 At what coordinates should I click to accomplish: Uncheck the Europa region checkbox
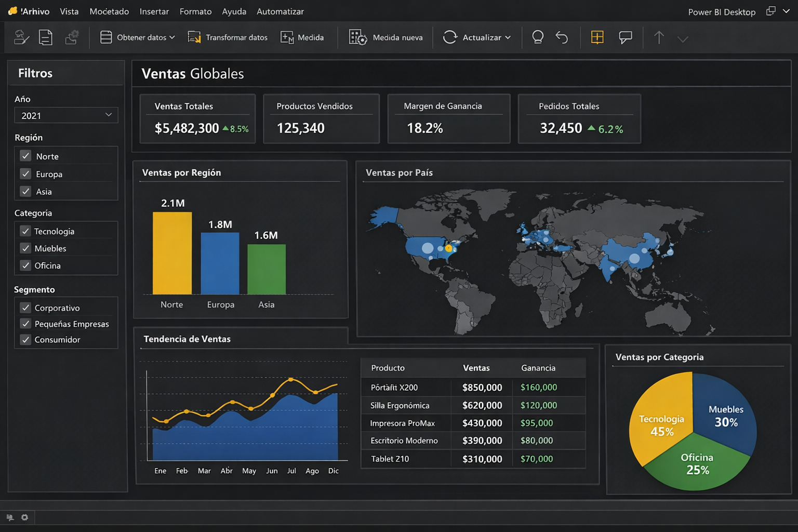point(25,174)
